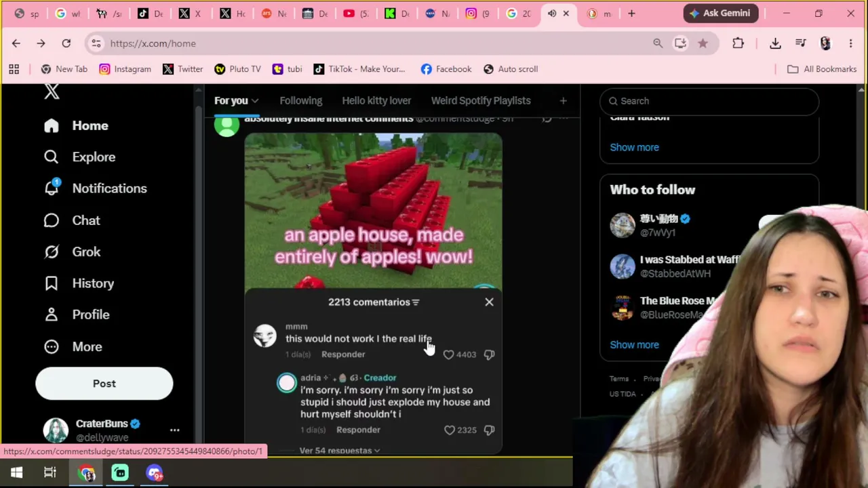Click the X search field

[709, 101]
